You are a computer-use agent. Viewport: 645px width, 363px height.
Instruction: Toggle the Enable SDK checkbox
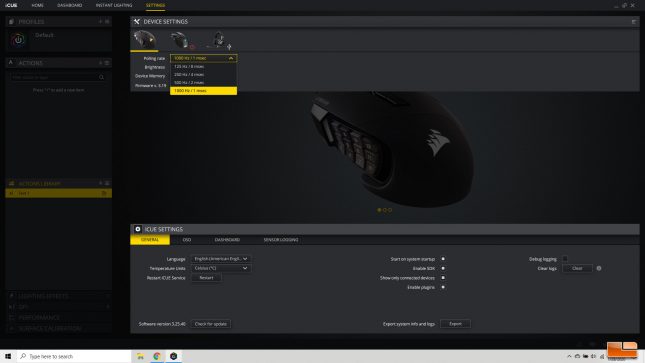tap(443, 268)
